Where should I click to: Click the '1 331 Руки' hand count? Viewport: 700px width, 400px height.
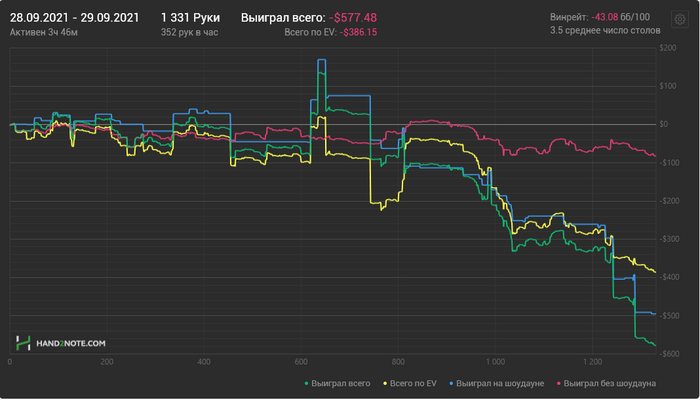tap(190, 18)
